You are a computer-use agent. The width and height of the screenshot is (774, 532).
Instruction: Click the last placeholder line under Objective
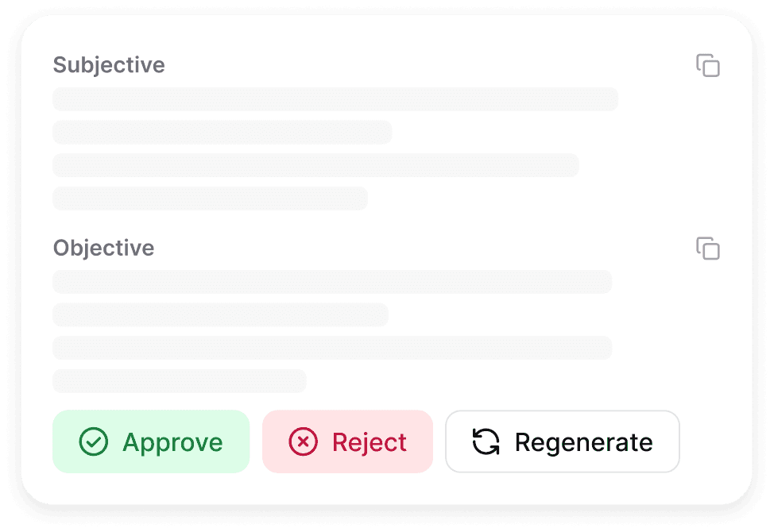pyautogui.click(x=179, y=381)
